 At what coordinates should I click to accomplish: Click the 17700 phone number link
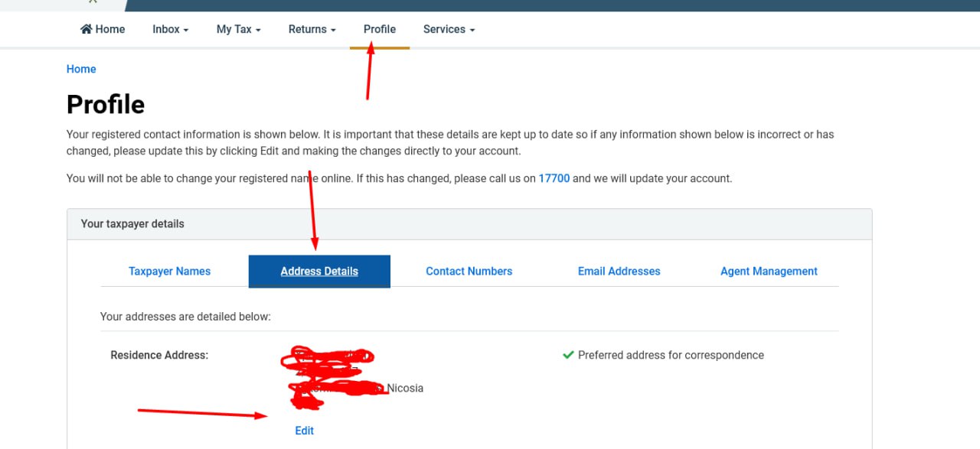(x=554, y=178)
